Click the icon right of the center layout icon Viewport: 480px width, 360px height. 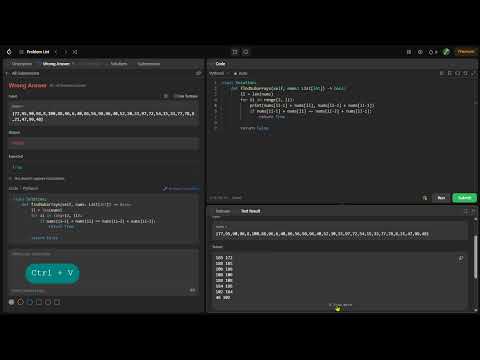246,52
